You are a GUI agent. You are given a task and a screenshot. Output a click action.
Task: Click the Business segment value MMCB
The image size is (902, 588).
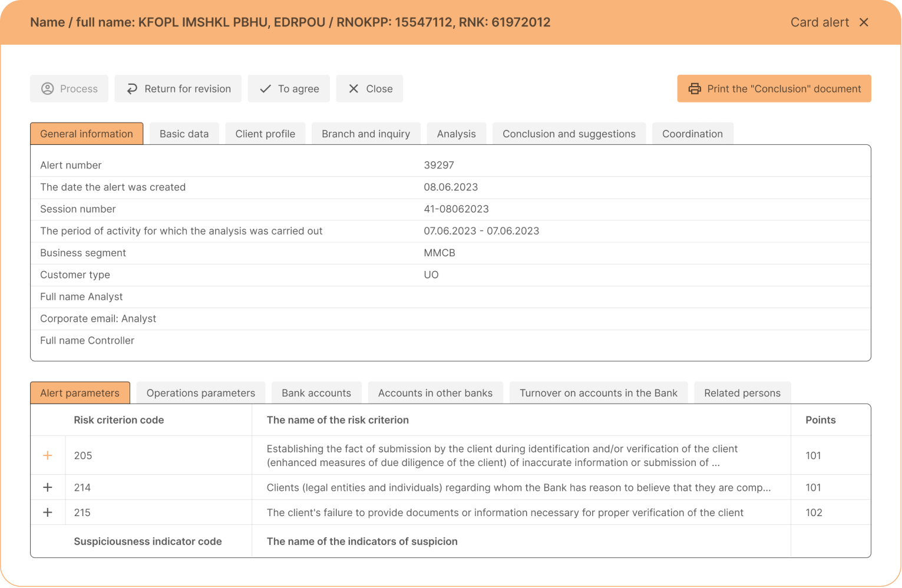coord(439,253)
